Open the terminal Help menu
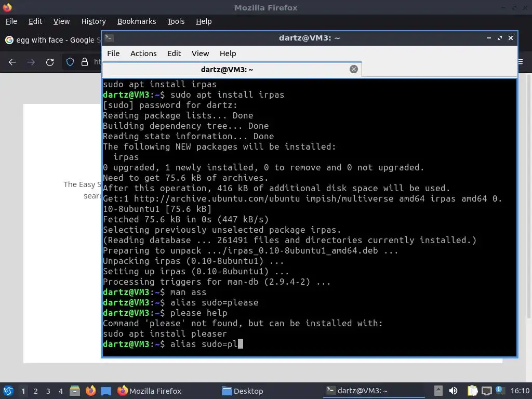This screenshot has height=399, width=532. coord(228,54)
